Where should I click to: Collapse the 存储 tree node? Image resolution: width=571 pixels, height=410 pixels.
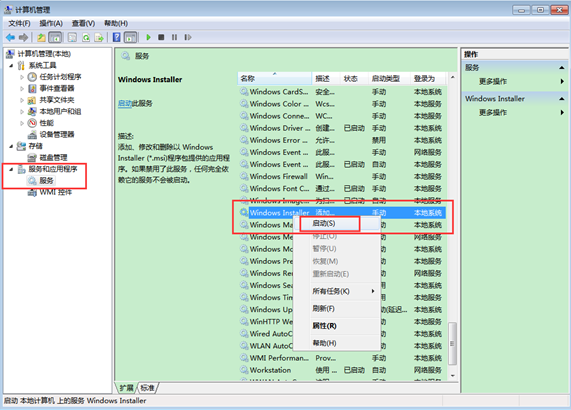[11, 146]
